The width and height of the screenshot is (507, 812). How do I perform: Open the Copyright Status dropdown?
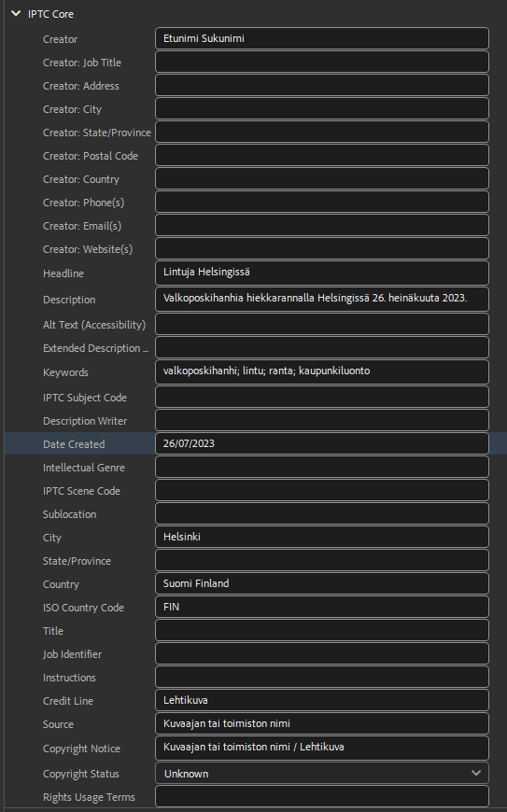(x=322, y=773)
